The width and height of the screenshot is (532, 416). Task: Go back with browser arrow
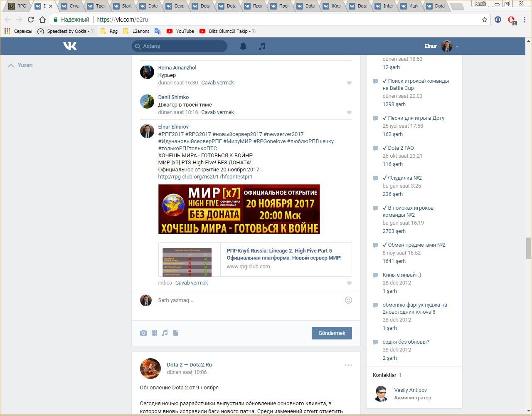click(7, 20)
